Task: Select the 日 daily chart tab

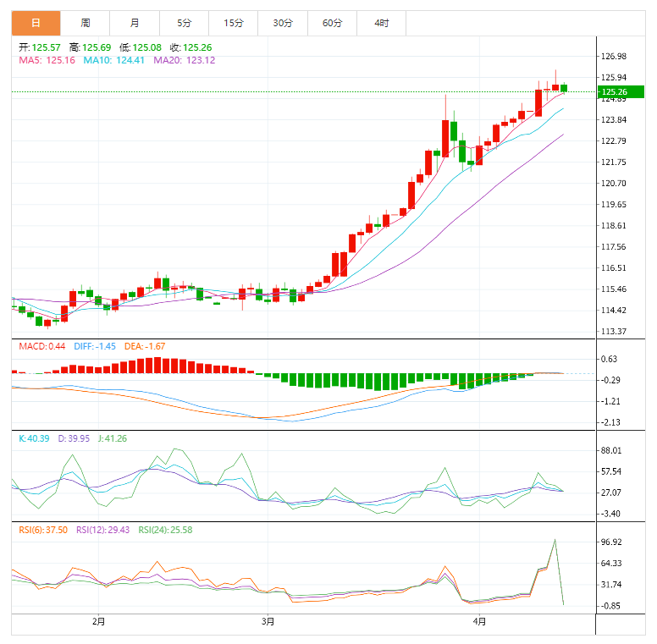Action: tap(36, 23)
